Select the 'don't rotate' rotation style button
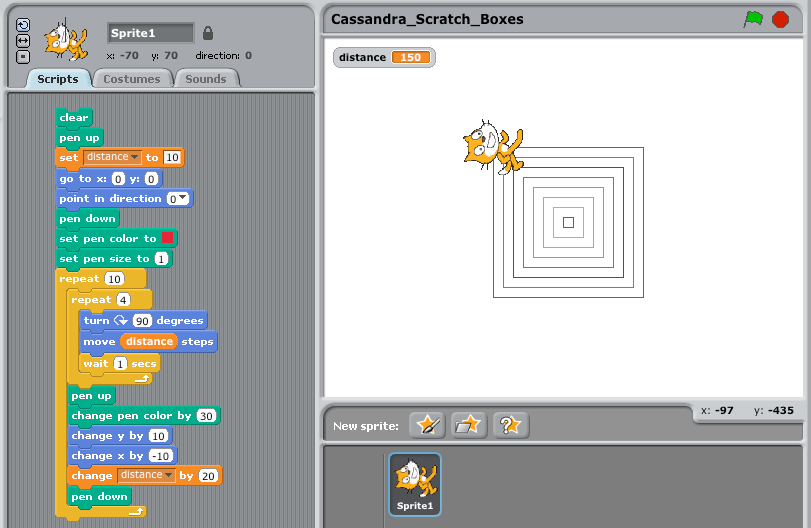This screenshot has width=811, height=528. click(x=23, y=57)
